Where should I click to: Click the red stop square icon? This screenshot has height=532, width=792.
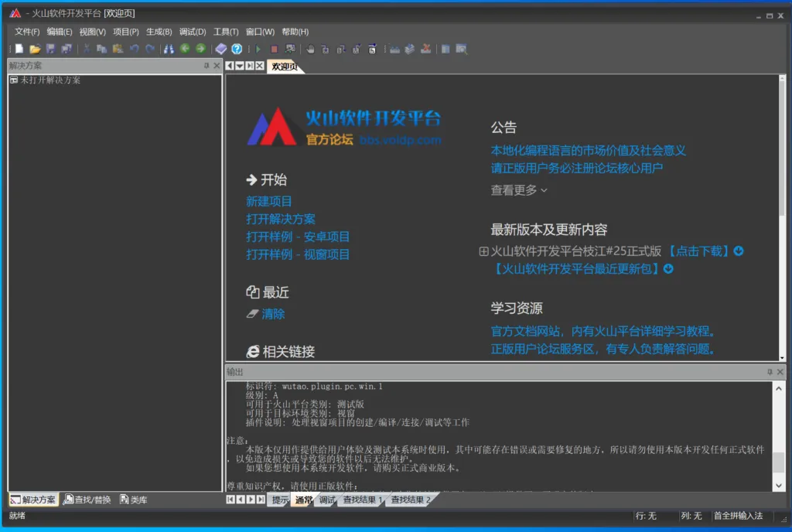274,49
